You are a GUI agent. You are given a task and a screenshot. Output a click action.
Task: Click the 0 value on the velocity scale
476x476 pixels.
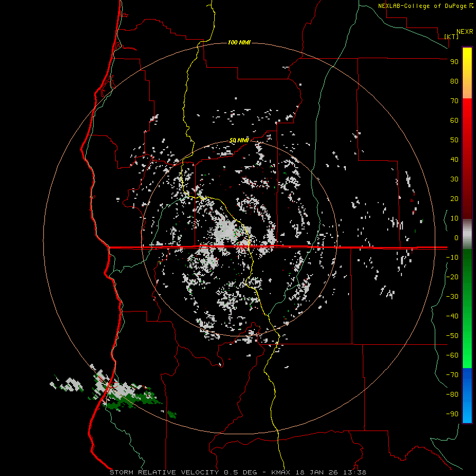coord(456,237)
